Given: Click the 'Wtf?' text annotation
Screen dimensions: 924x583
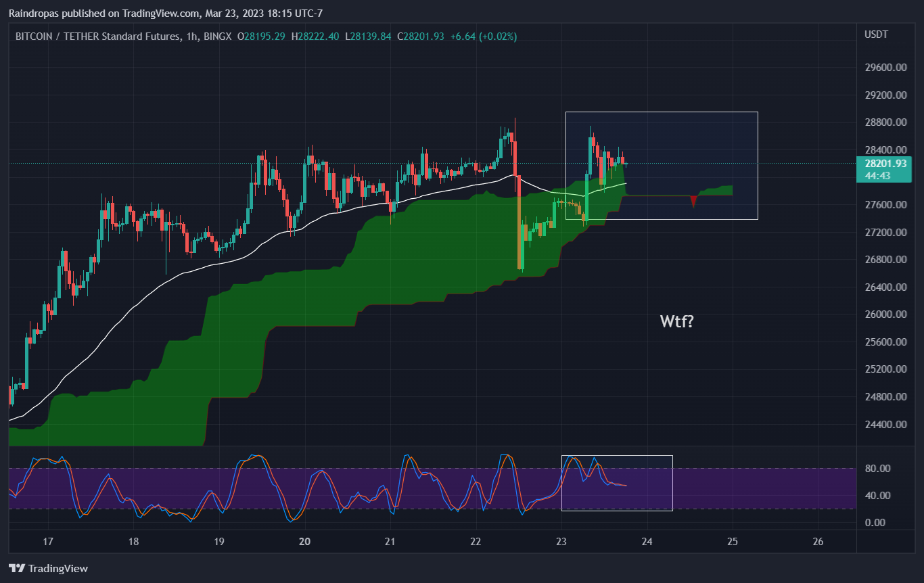Looking at the screenshot, I should [676, 321].
